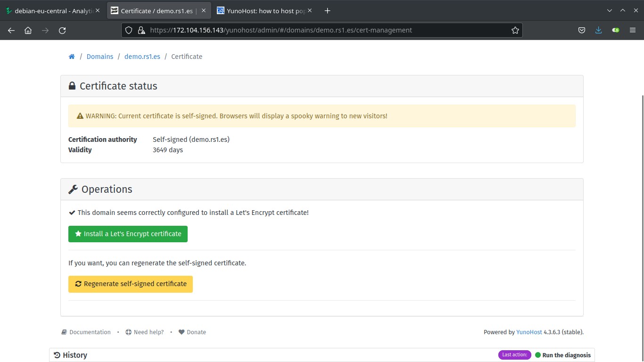Go to browser home page

(x=28, y=30)
